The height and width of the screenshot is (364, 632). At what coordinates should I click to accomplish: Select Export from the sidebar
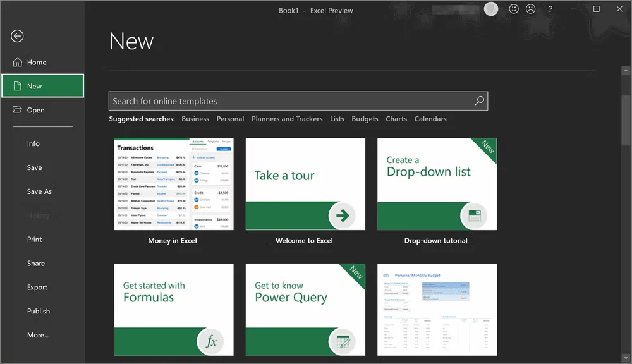click(x=37, y=288)
